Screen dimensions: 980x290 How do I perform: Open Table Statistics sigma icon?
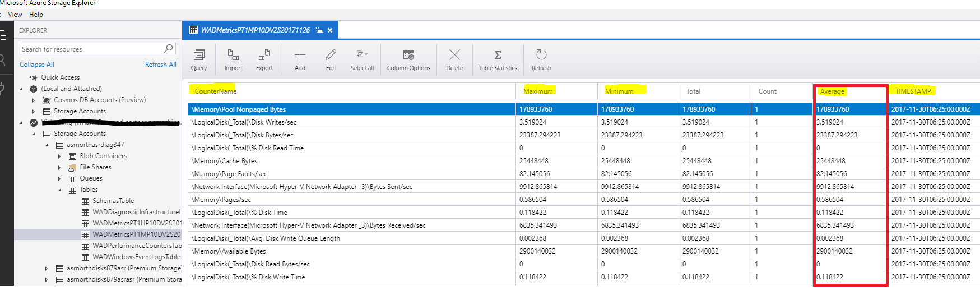tap(498, 55)
